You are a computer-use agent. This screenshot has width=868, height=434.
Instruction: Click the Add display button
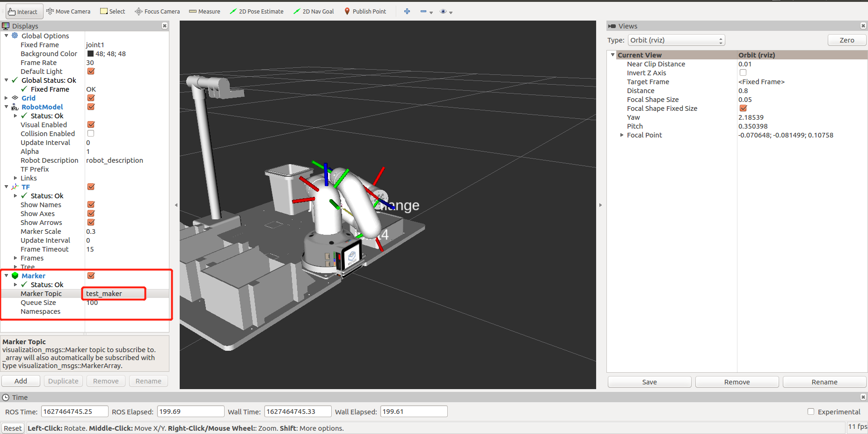coord(21,381)
